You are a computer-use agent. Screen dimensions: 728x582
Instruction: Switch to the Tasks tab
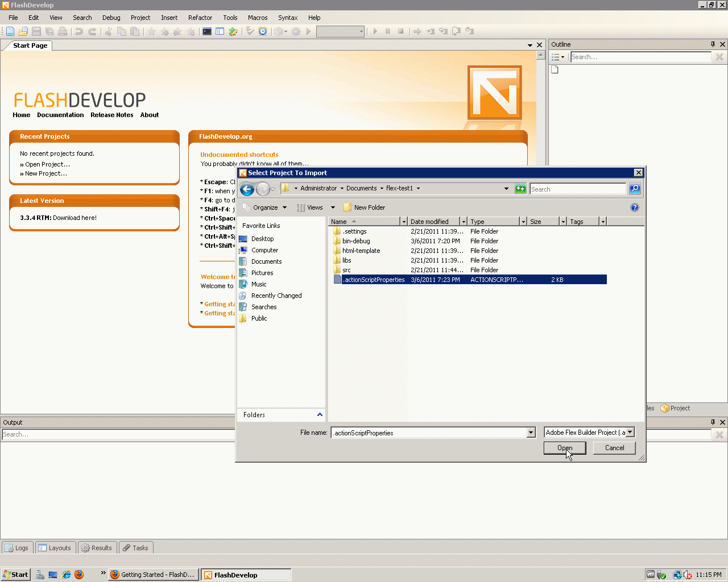tap(135, 548)
